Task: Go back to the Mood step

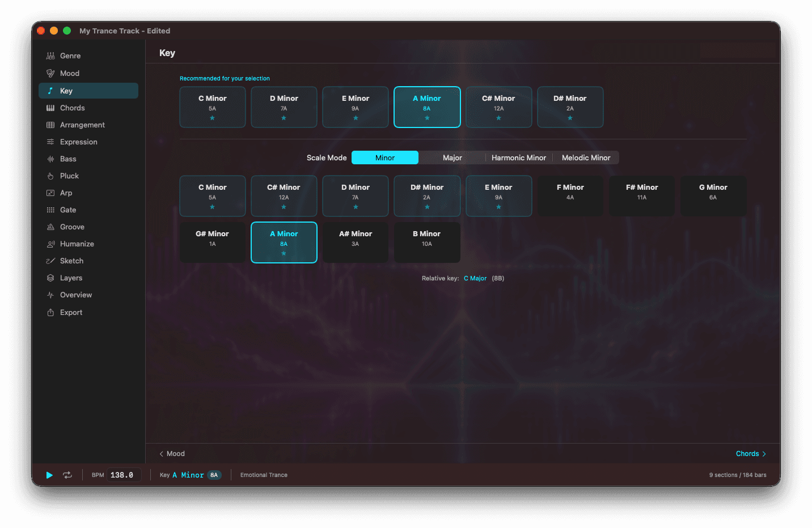Action: [x=172, y=454]
